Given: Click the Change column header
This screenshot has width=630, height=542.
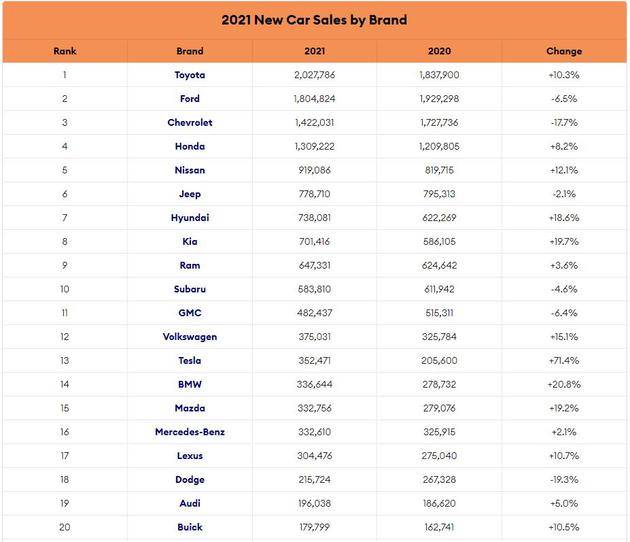Looking at the screenshot, I should tap(564, 51).
